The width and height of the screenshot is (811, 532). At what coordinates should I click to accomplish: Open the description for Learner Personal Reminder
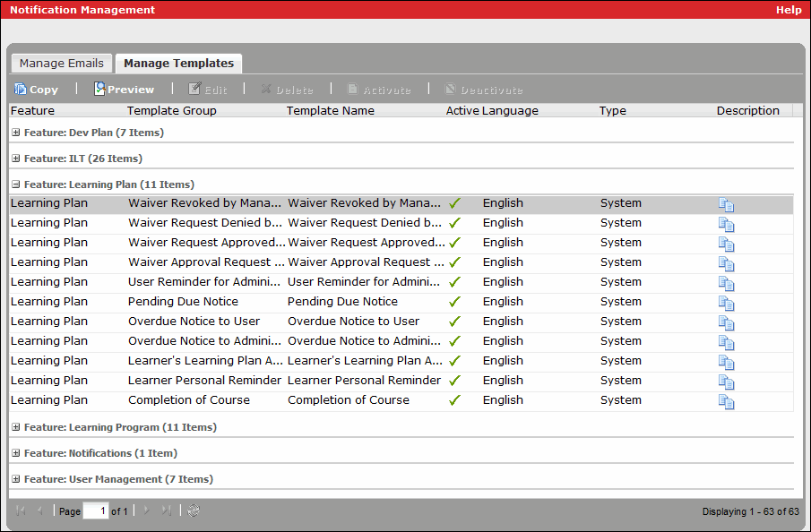pyautogui.click(x=726, y=382)
